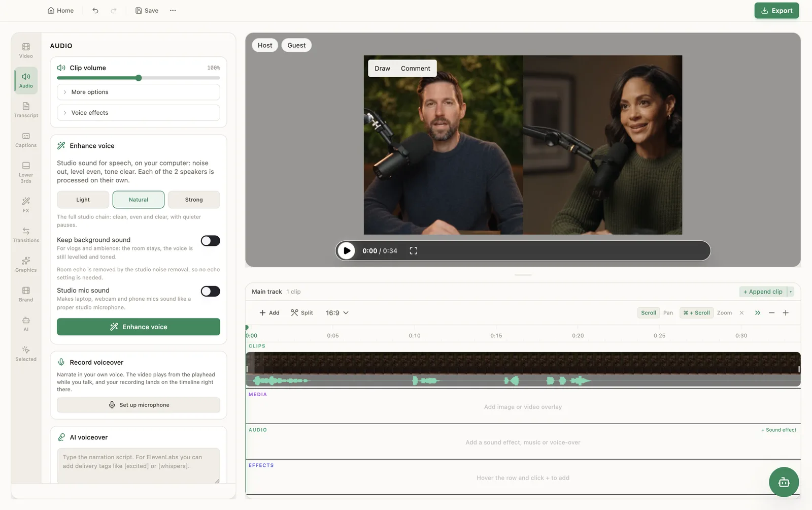Image resolution: width=812 pixels, height=510 pixels.
Task: Open the Transitions sidebar panel
Action: tap(26, 235)
